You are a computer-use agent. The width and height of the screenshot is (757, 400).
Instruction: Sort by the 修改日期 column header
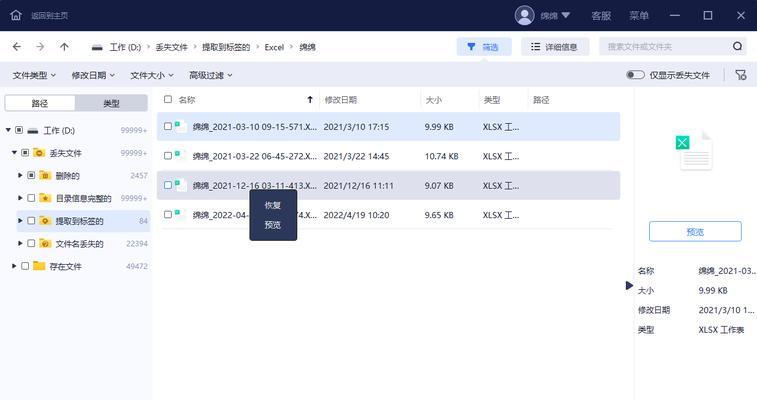(341, 100)
